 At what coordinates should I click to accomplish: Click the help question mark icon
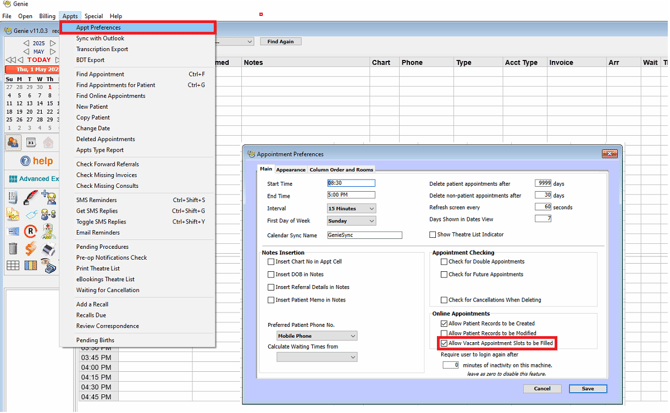(x=26, y=160)
